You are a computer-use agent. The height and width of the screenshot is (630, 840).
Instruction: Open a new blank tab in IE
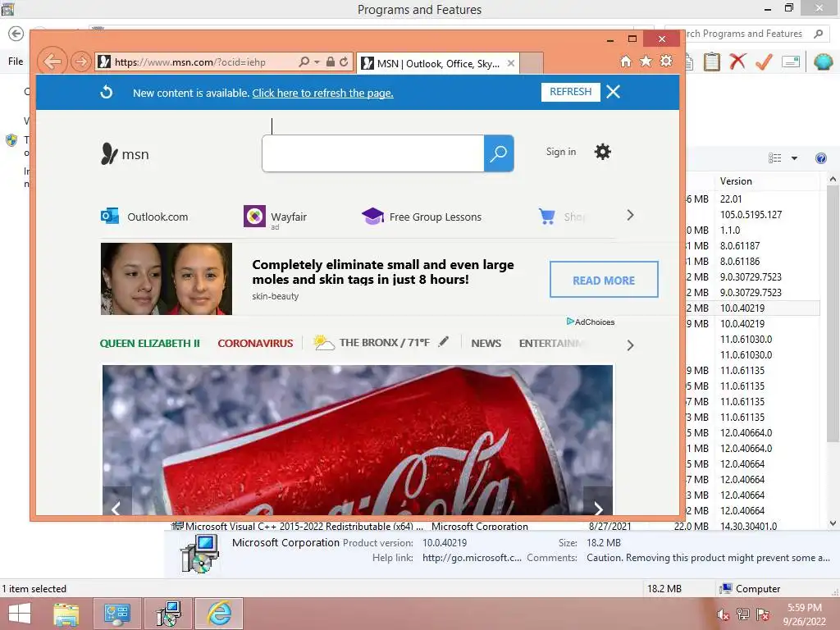[x=532, y=63]
